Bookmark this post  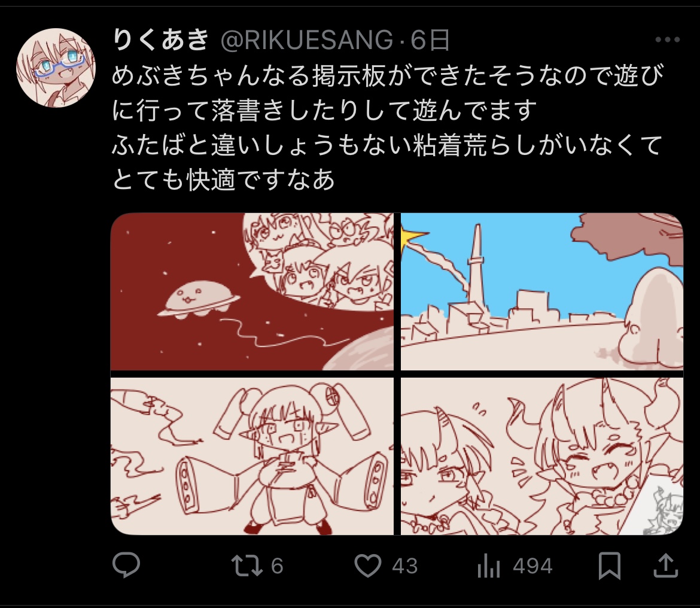pos(610,566)
